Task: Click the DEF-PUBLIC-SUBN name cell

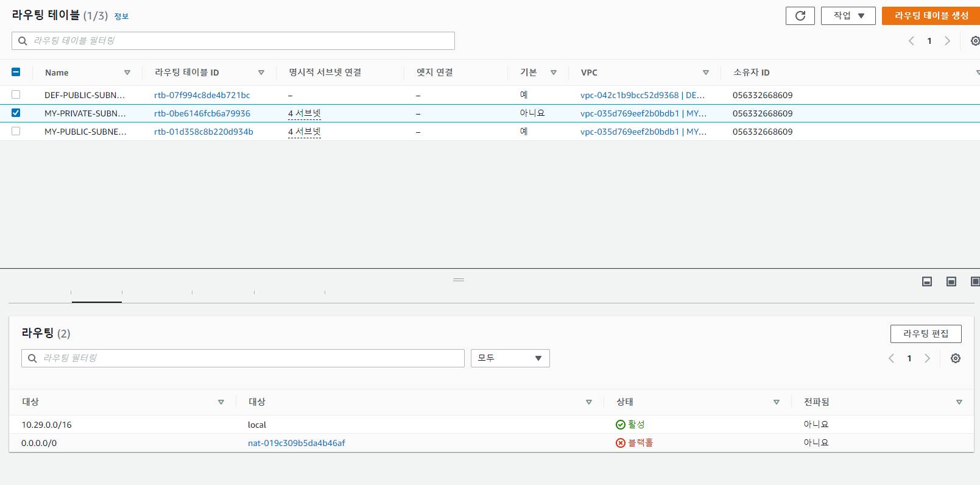Action: (85, 95)
